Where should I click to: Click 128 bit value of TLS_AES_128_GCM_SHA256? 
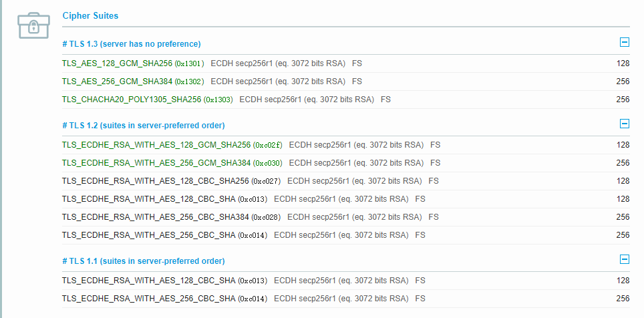click(x=623, y=63)
